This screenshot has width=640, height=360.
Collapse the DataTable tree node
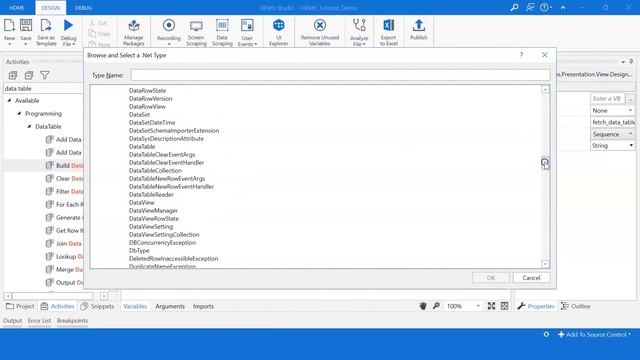(x=29, y=127)
